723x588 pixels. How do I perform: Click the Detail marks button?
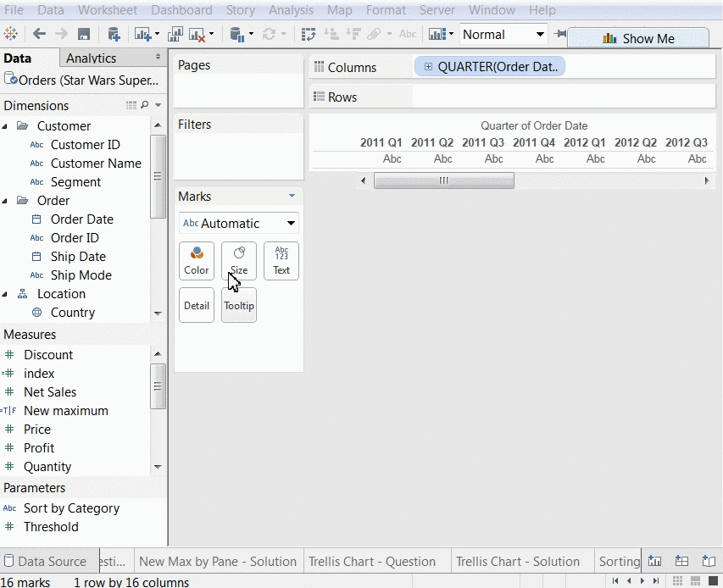click(x=197, y=305)
